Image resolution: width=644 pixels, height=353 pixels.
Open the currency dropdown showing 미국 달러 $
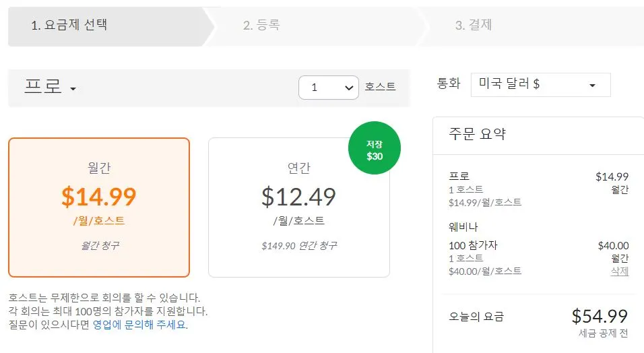[x=540, y=85]
